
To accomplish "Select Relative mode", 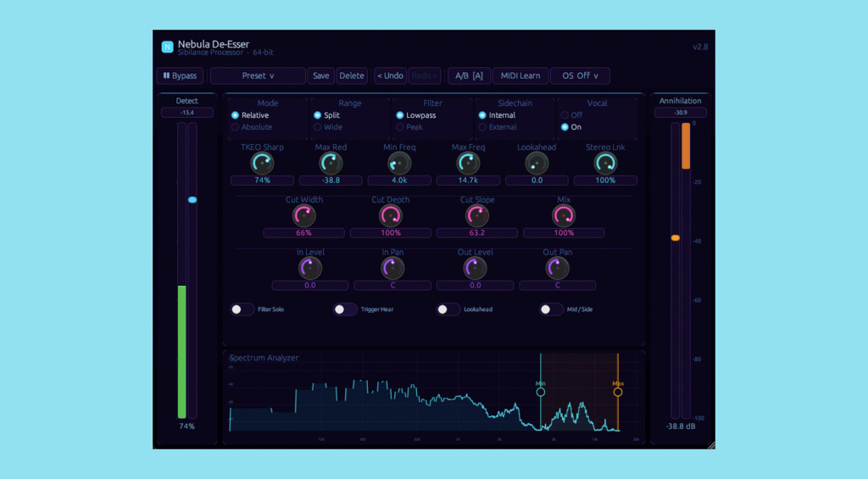I will [250, 115].
